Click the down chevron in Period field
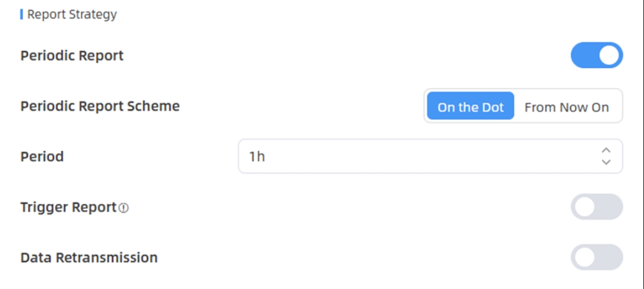 tap(606, 162)
